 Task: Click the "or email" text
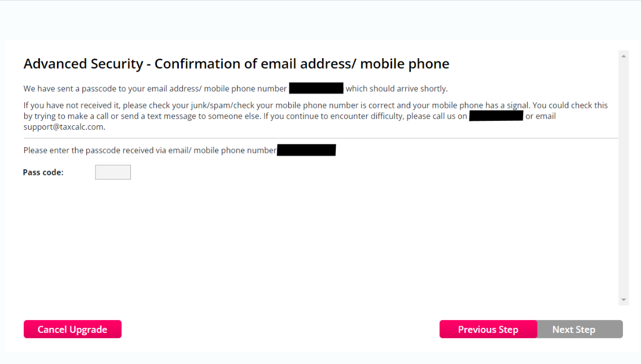(541, 116)
